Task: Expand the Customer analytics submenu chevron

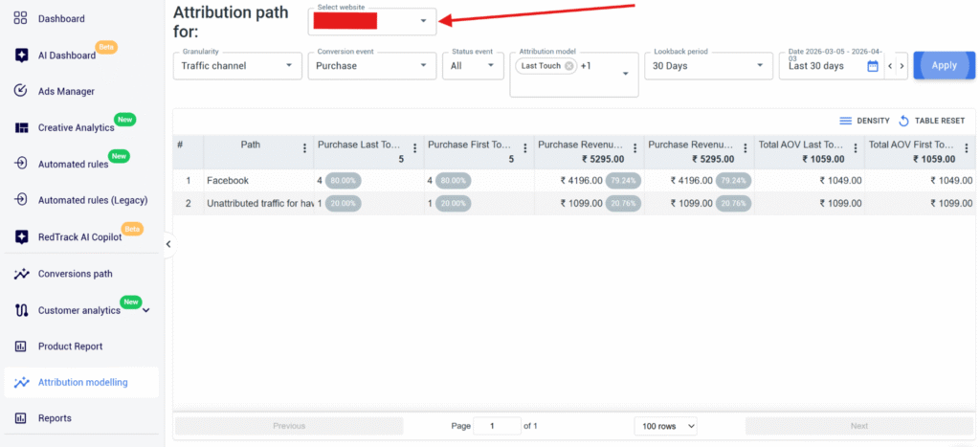Action: [x=146, y=310]
